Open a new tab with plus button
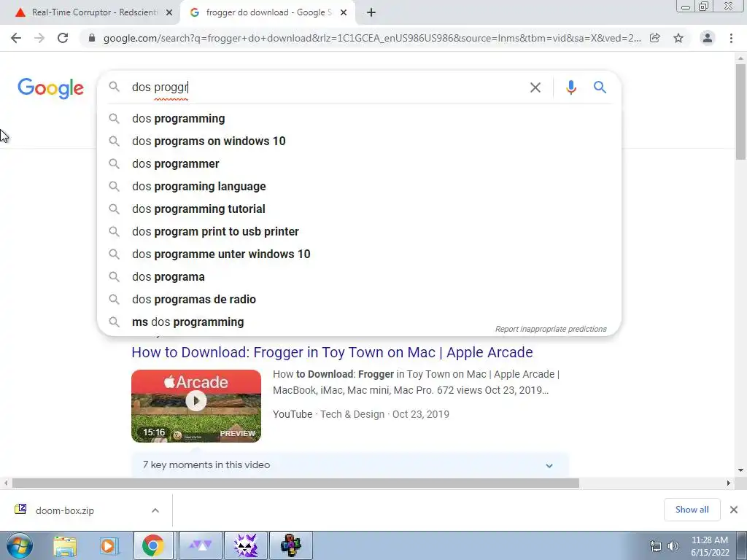Screen dimensions: 747x560 click(371, 12)
